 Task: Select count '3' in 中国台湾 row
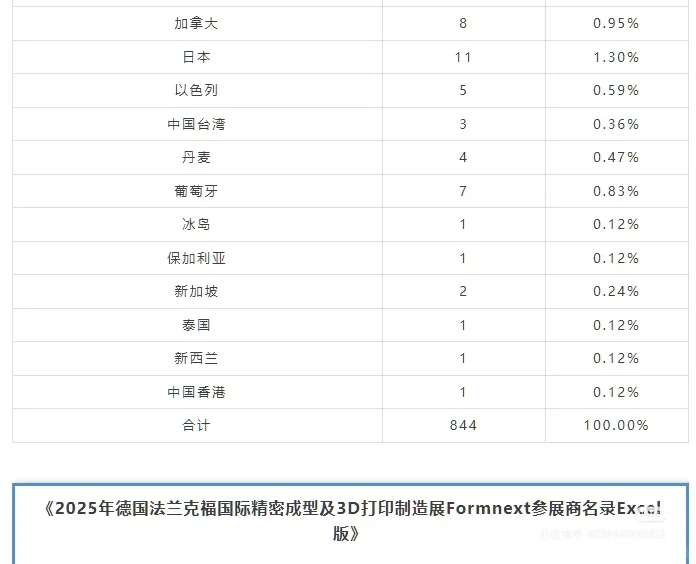pos(463,124)
